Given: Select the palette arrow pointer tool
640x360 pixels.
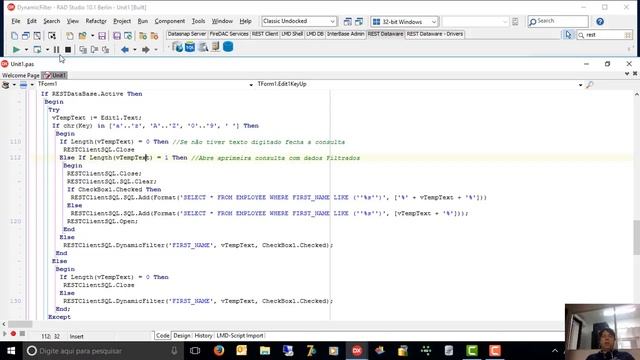Looking at the screenshot, I should 568,35.
